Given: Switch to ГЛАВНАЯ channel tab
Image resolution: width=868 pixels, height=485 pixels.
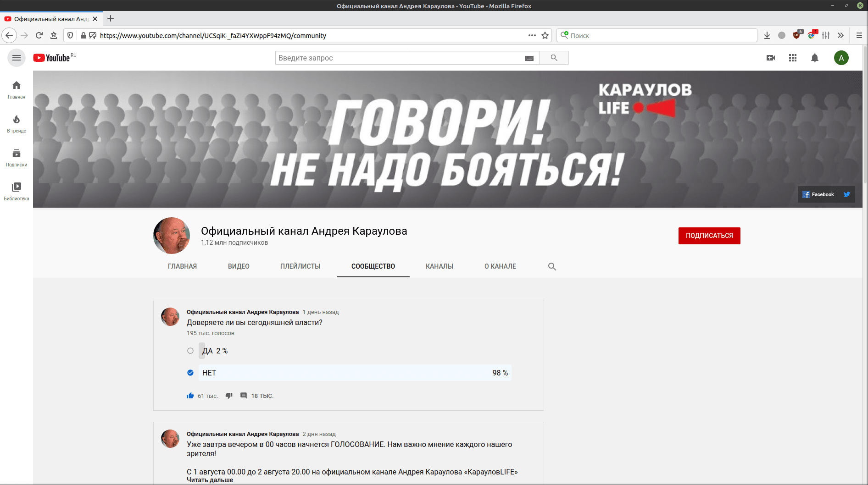Looking at the screenshot, I should tap(182, 266).
